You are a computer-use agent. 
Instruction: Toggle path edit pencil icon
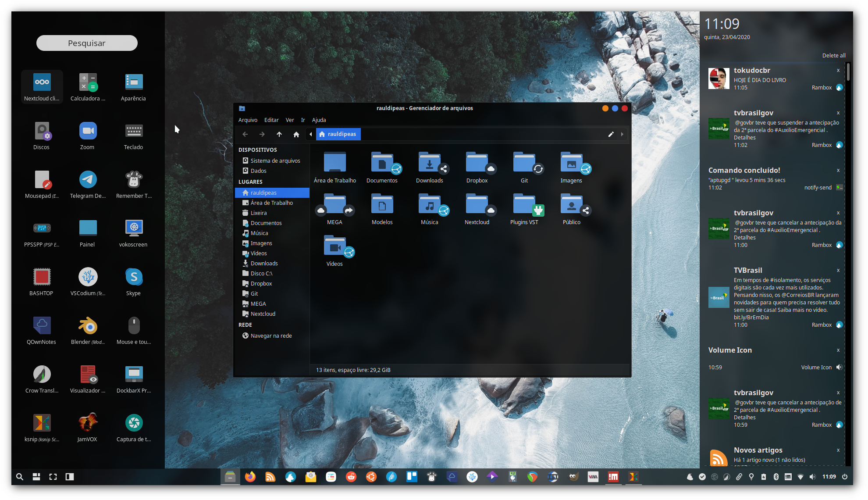pyautogui.click(x=611, y=134)
